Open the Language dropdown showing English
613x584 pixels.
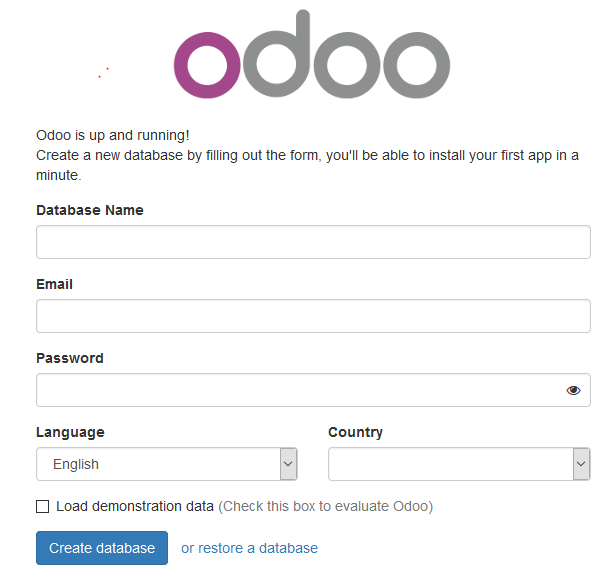[x=160, y=464]
